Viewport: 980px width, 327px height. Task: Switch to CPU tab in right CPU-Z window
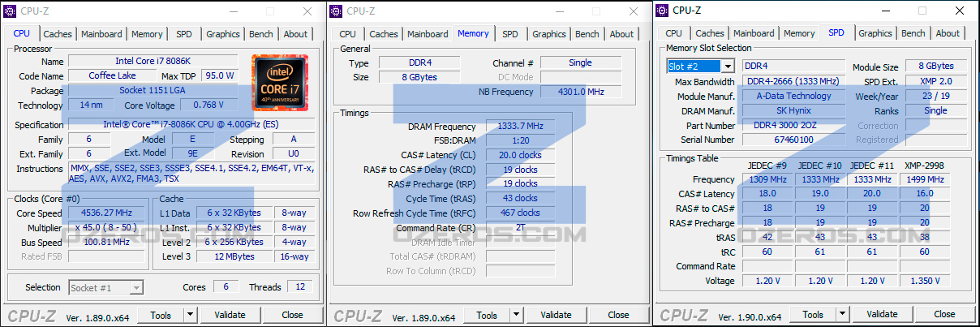(674, 33)
